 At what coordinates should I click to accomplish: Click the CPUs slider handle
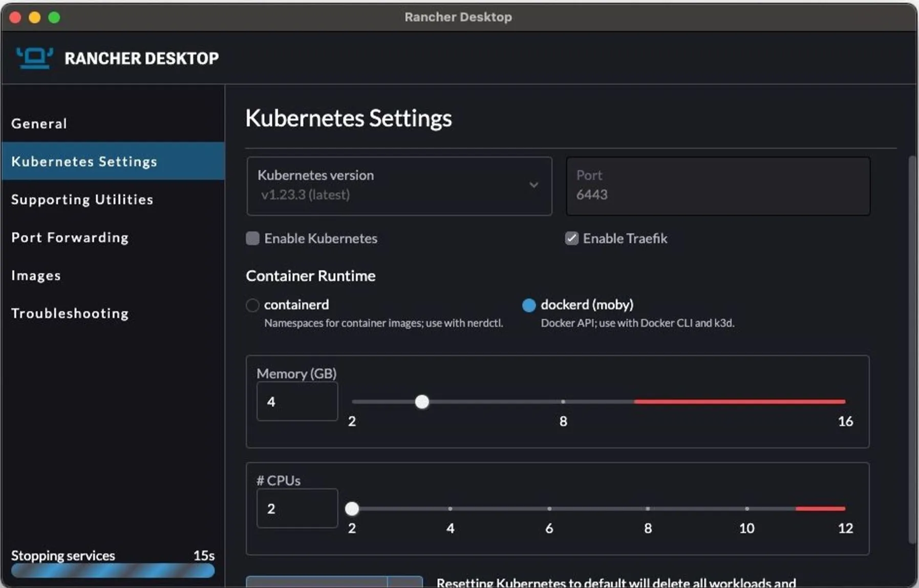352,508
